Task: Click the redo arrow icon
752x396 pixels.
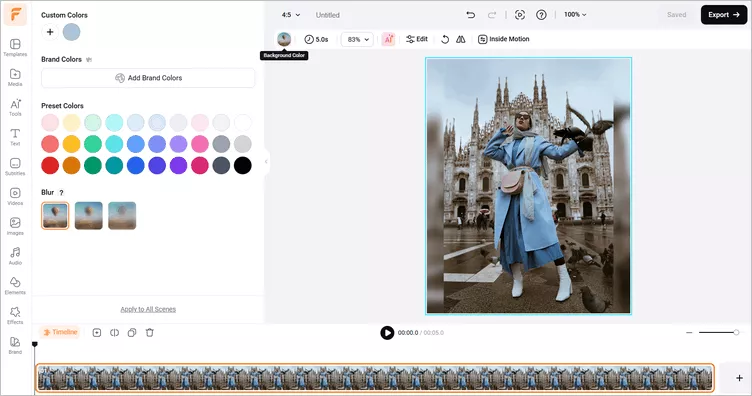Action: (x=492, y=15)
